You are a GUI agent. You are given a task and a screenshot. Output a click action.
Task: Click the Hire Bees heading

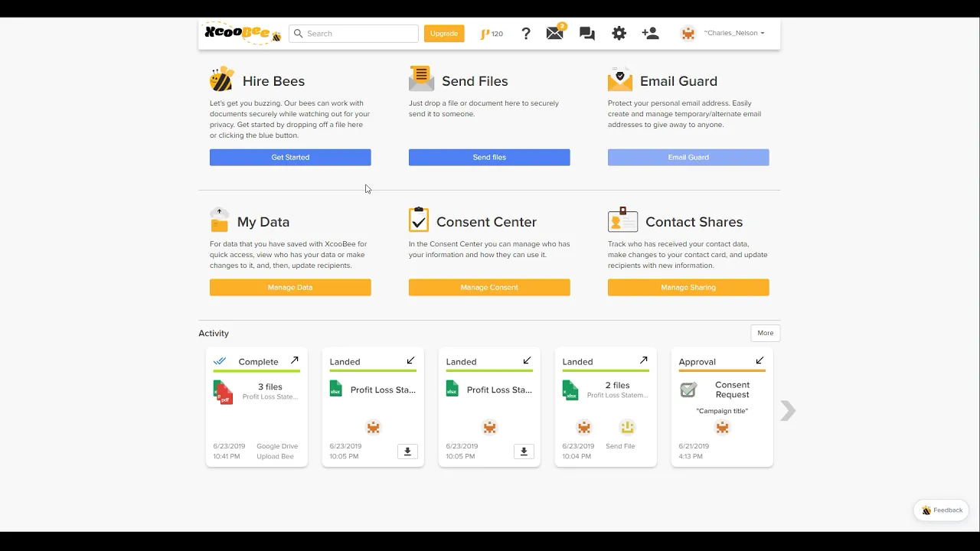[x=273, y=81]
